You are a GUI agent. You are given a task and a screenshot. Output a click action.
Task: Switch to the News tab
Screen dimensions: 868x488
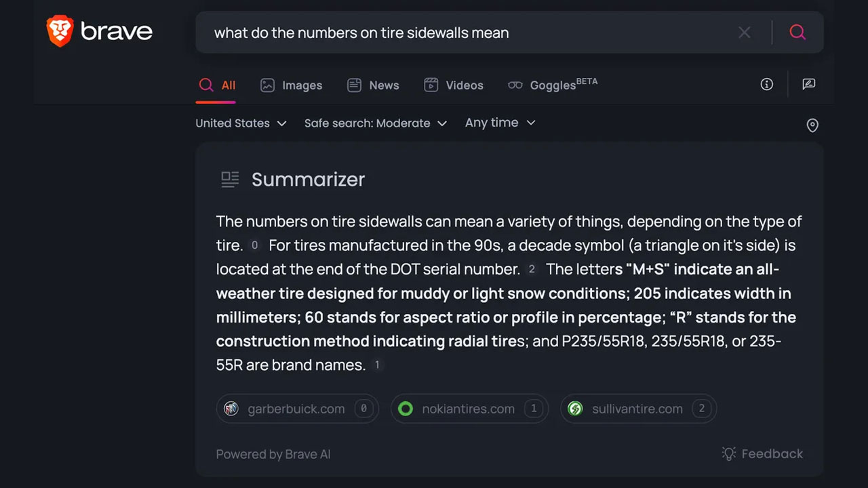[x=373, y=85]
